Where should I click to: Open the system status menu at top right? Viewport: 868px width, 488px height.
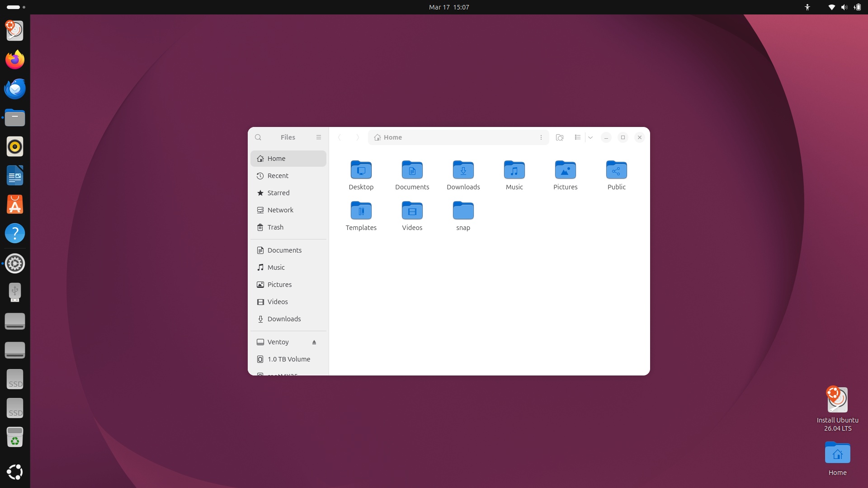coord(844,7)
